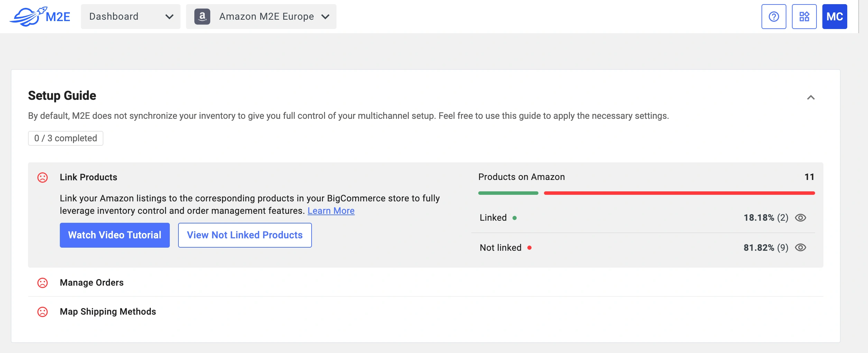Collapse the Setup Guide panel
The image size is (868, 353).
point(811,98)
